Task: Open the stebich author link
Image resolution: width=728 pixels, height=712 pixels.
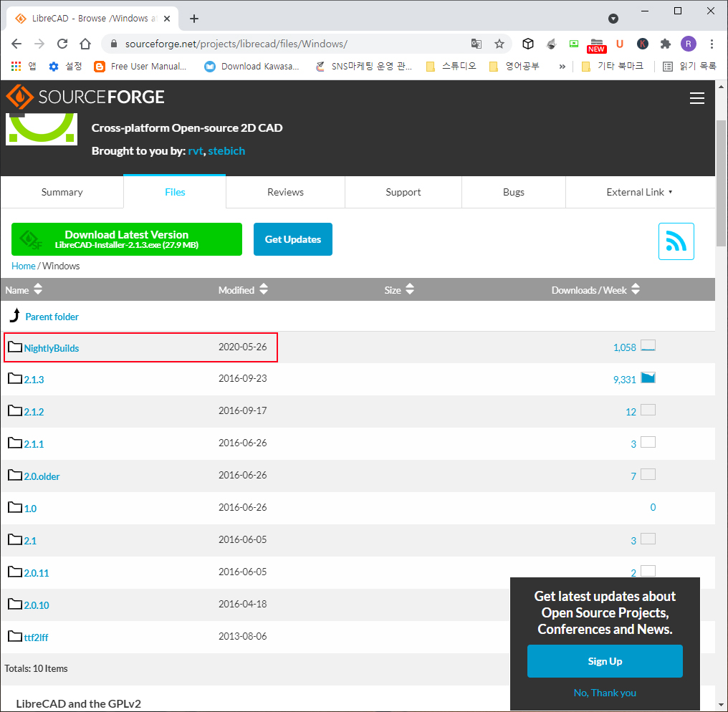Action: click(x=226, y=151)
